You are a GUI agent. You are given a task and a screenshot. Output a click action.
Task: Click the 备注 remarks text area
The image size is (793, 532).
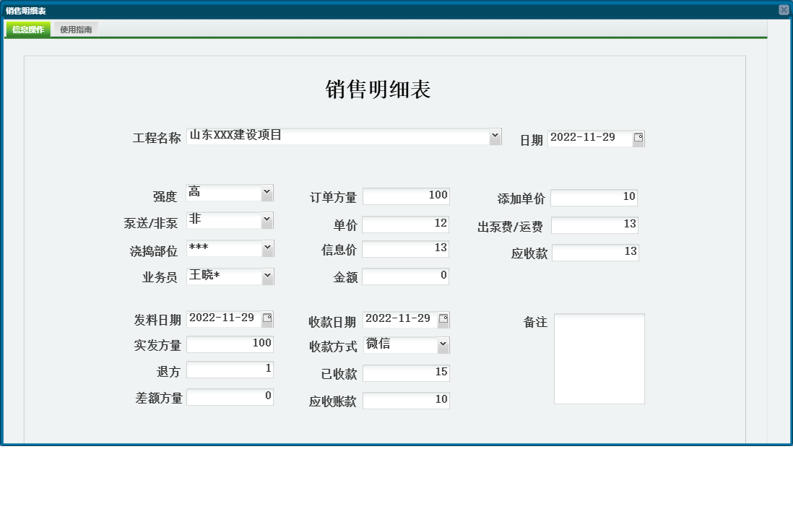click(599, 357)
